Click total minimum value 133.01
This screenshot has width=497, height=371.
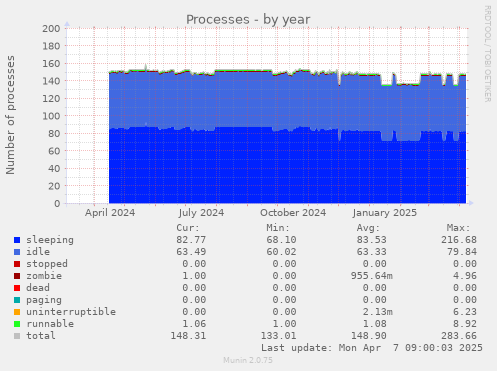click(x=278, y=336)
